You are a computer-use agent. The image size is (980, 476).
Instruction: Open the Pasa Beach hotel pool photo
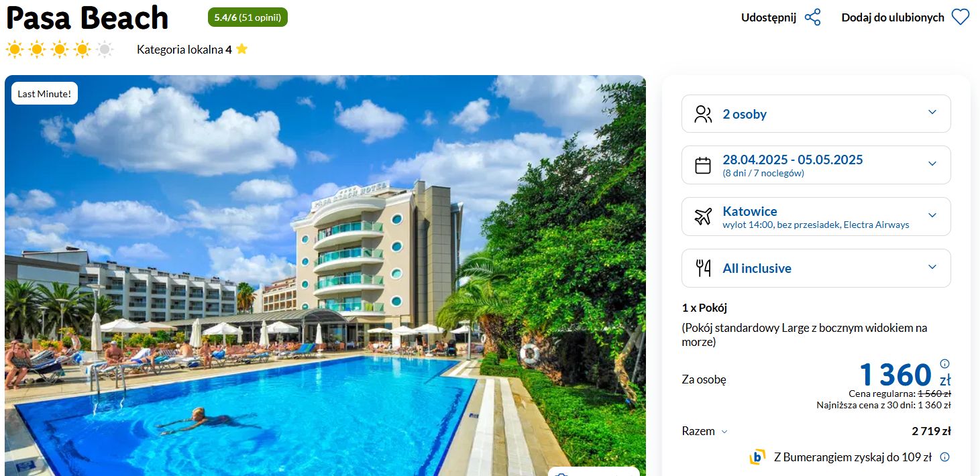(x=325, y=276)
